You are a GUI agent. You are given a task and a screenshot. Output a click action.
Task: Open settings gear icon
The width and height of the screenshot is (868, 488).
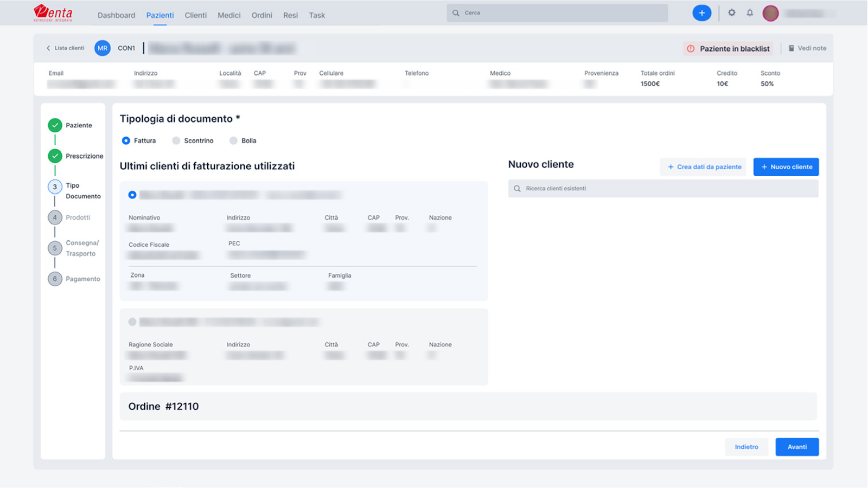click(732, 12)
